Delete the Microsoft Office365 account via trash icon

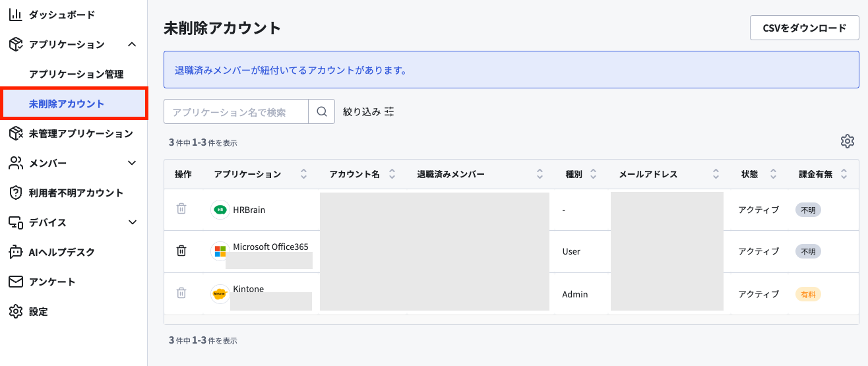[181, 251]
